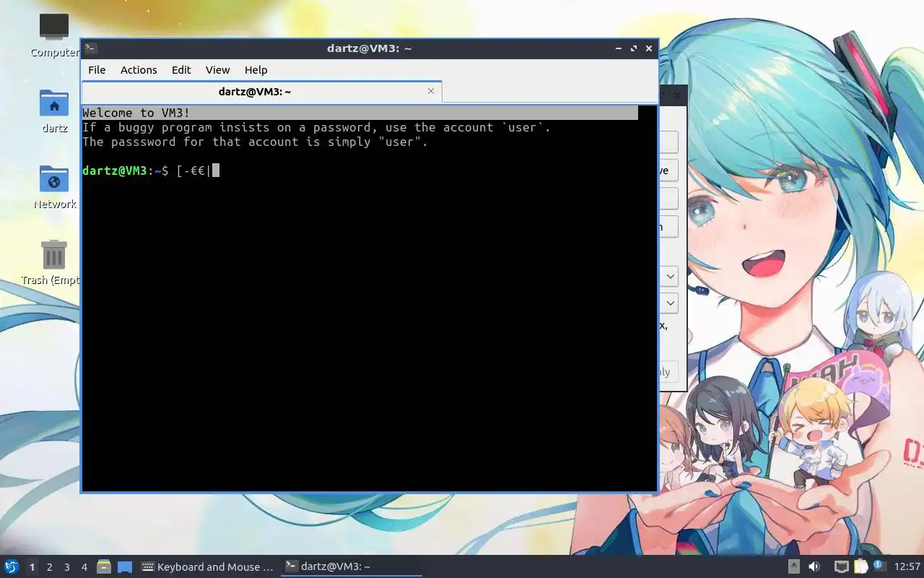
Task: Open the Lubuntu start menu
Action: pos(12,566)
